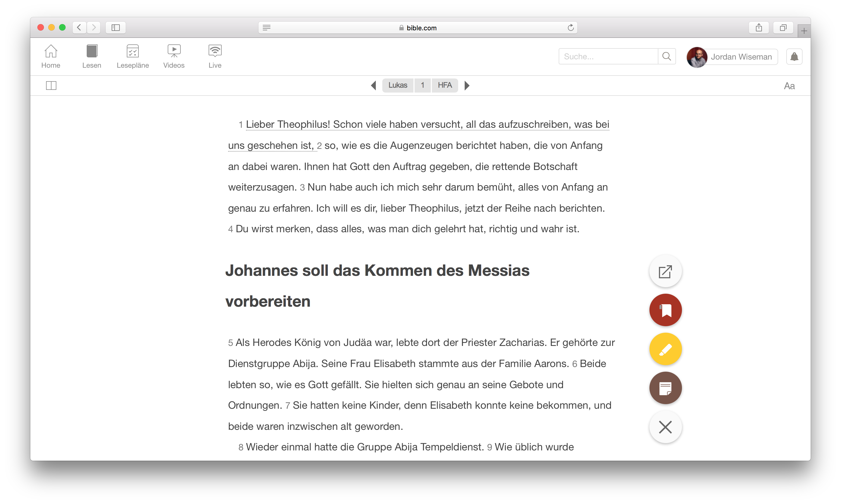Screen dimensions: 841x504
Task: Go to the next chapter arrow
Action: [467, 85]
